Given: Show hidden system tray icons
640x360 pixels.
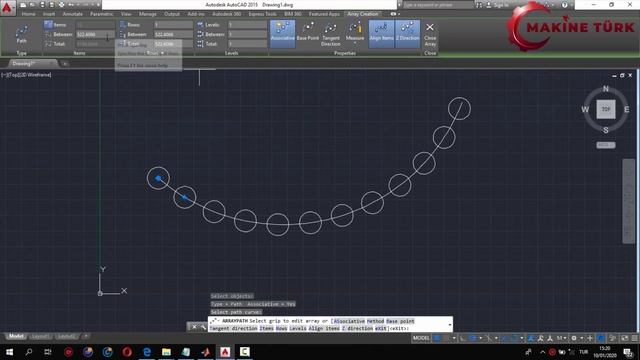Looking at the screenshot, I should pos(542,352).
